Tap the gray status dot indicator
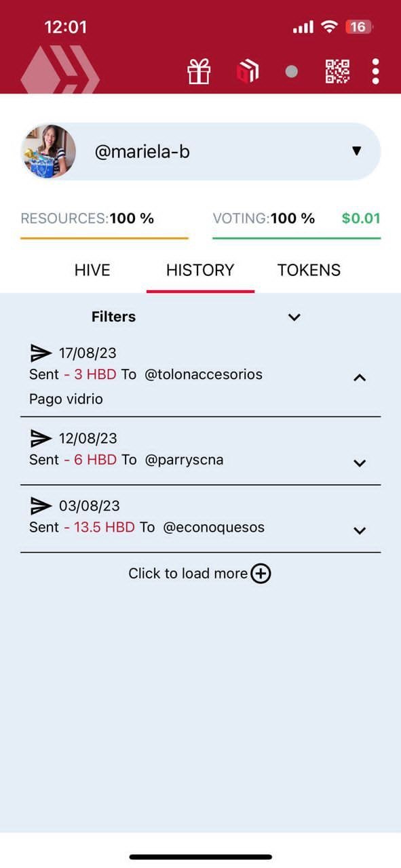This screenshot has width=401, height=868. click(292, 71)
